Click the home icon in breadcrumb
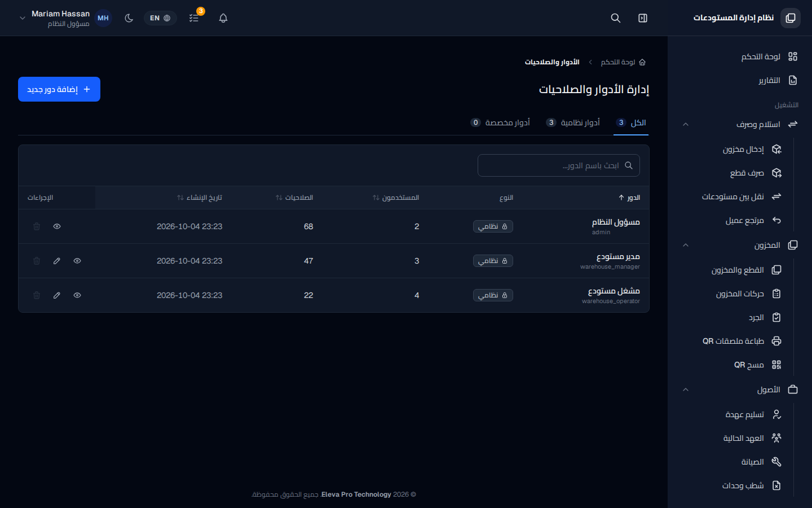Screen dimensions: 812x508 pos(642,62)
